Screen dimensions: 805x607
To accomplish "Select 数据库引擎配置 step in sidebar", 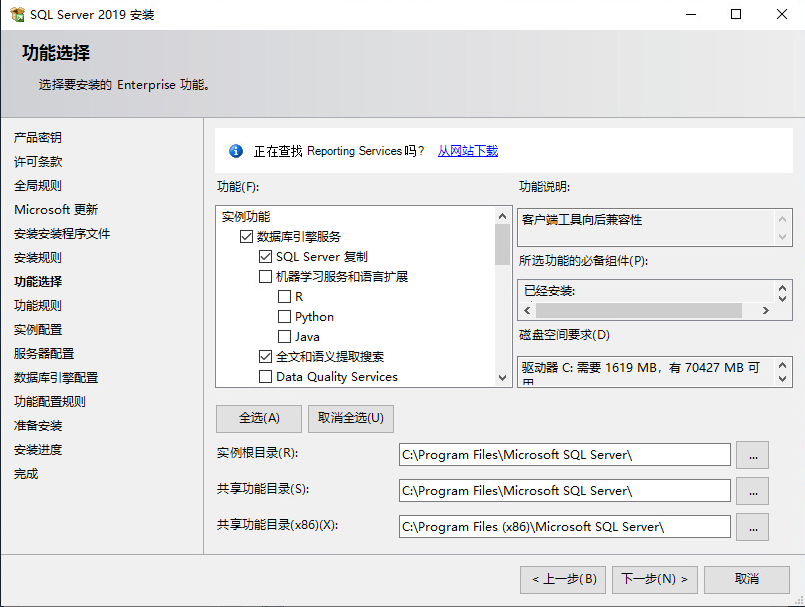I will (x=56, y=378).
